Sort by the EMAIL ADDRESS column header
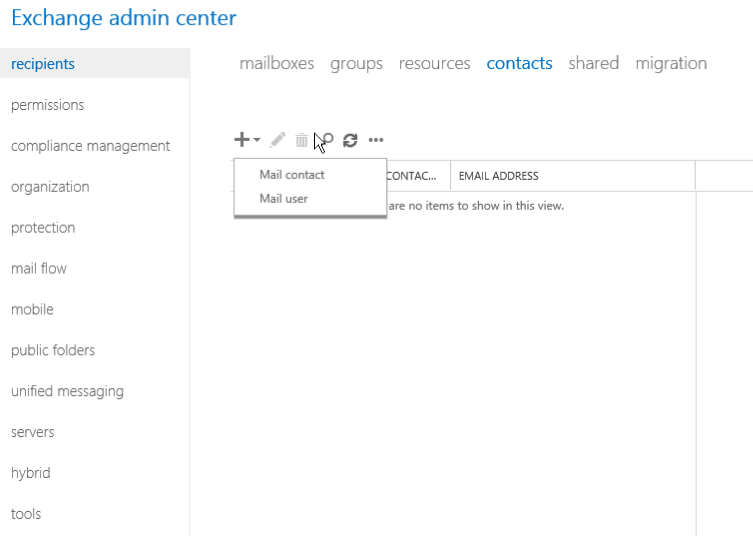The width and height of the screenshot is (753, 536). (x=572, y=176)
